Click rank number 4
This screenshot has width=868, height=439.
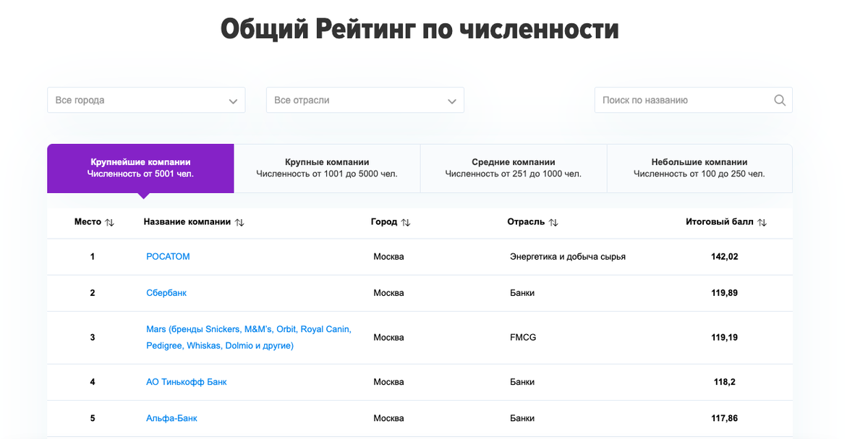[x=93, y=382]
